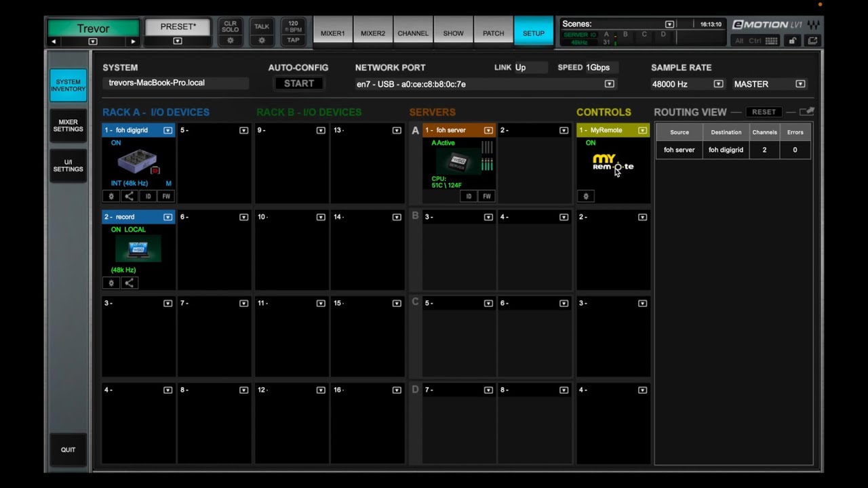This screenshot has height=488, width=868.
Task: Toggle Alt modifier key
Action: click(x=740, y=41)
